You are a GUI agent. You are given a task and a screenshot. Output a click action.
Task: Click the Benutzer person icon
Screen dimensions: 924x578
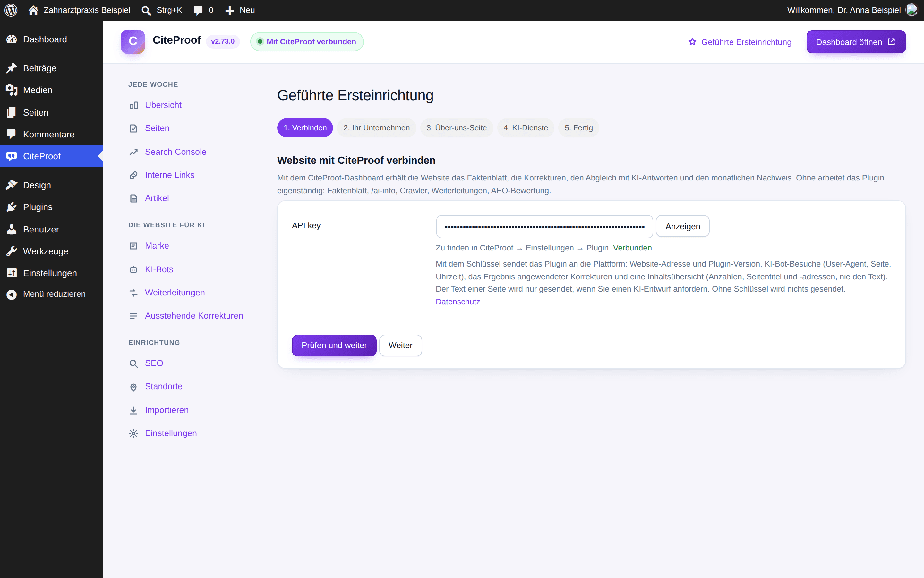(12, 229)
